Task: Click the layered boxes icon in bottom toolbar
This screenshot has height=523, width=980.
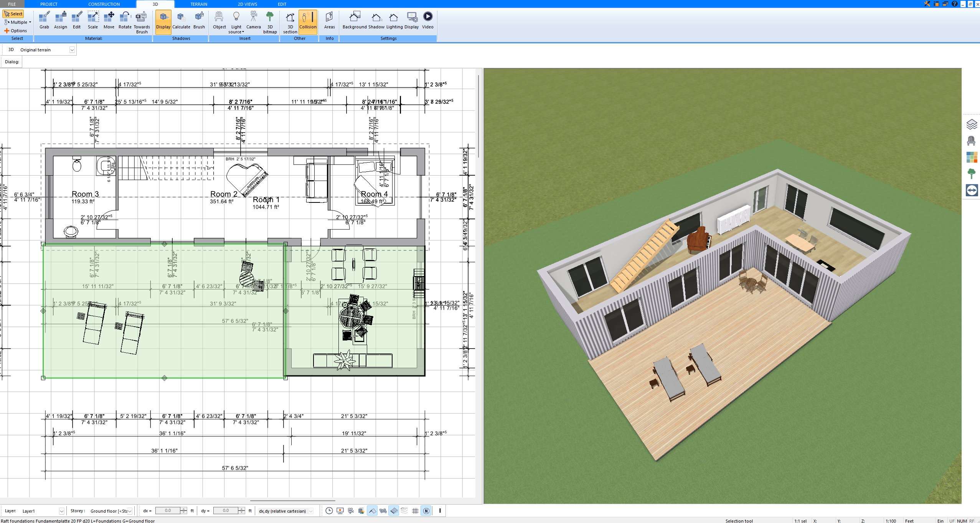Action: click(361, 511)
